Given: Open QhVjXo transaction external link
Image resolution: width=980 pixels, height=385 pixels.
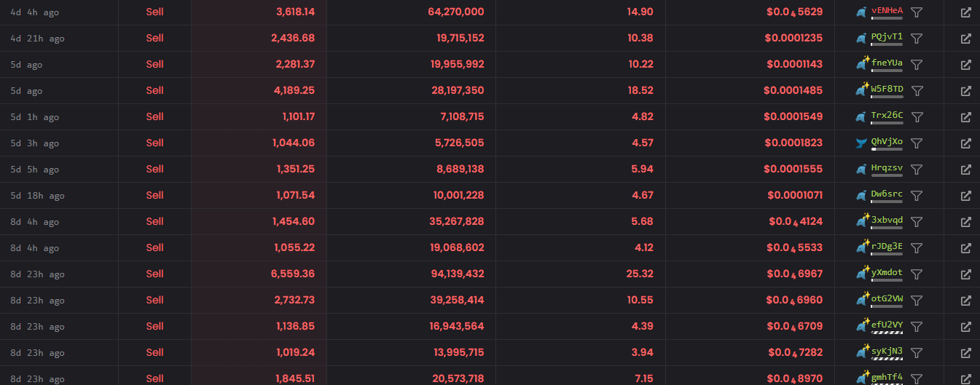Looking at the screenshot, I should [965, 143].
